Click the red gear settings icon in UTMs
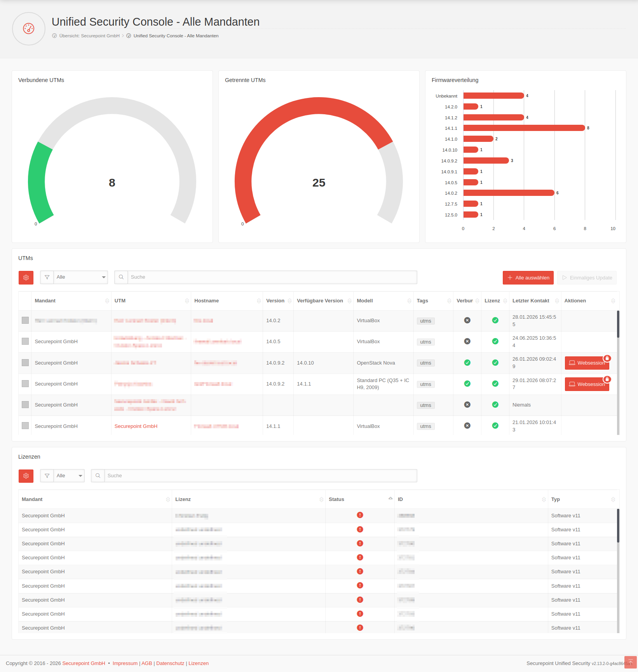This screenshot has width=638, height=672. [26, 278]
